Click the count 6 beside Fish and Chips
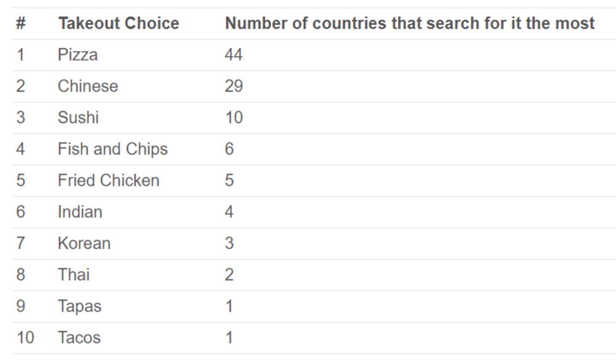Image resolution: width=616 pixels, height=364 pixels. point(229,149)
